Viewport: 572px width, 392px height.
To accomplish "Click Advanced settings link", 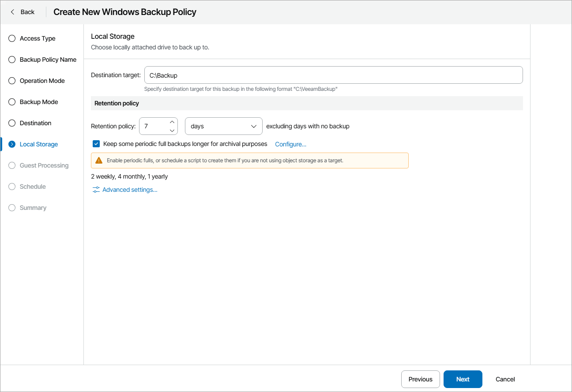I will pos(129,189).
